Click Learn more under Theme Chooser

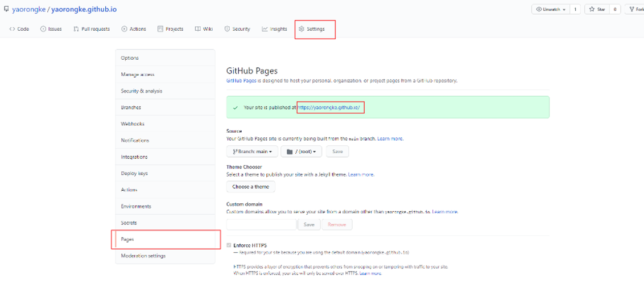click(361, 174)
